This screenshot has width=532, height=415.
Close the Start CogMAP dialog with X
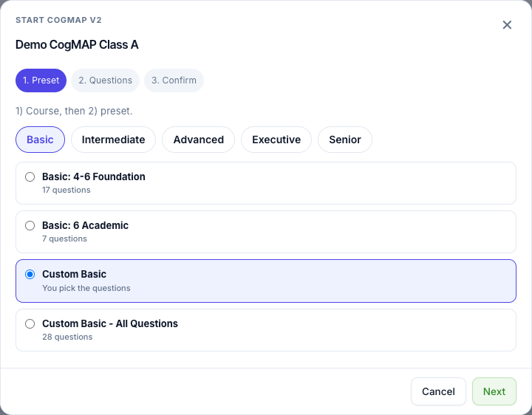click(507, 25)
